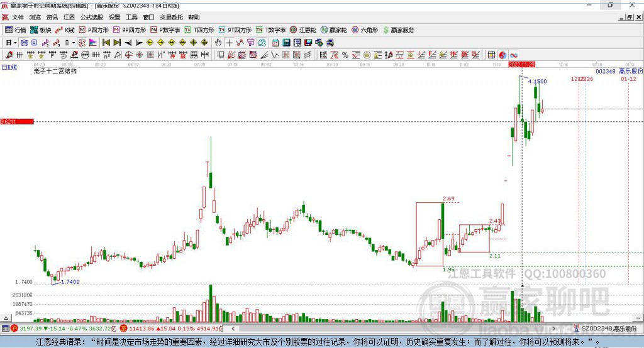Click the 深 Shenzhen index status icon
644x348 pixels.
(124, 329)
